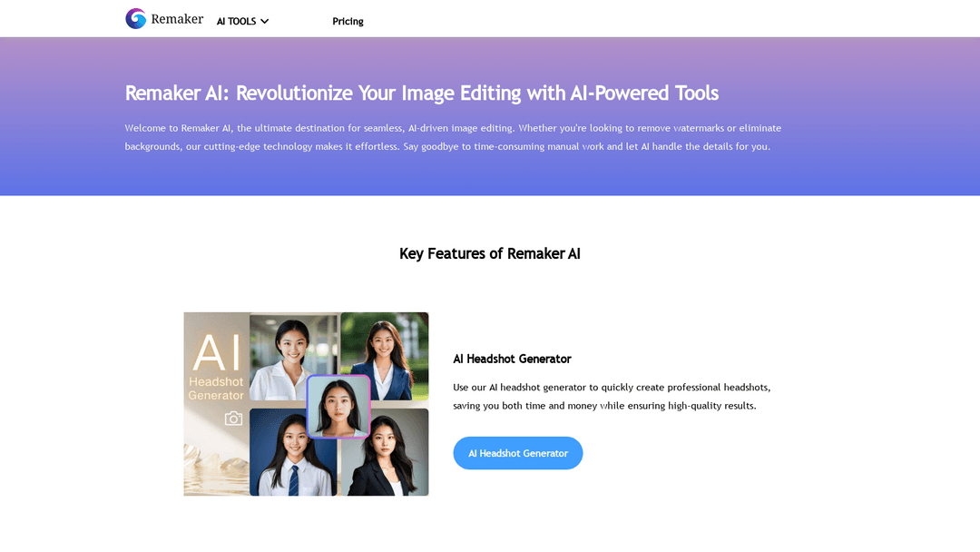The width and height of the screenshot is (980, 552).
Task: Click the camera icon in the headshot image
Action: point(234,419)
